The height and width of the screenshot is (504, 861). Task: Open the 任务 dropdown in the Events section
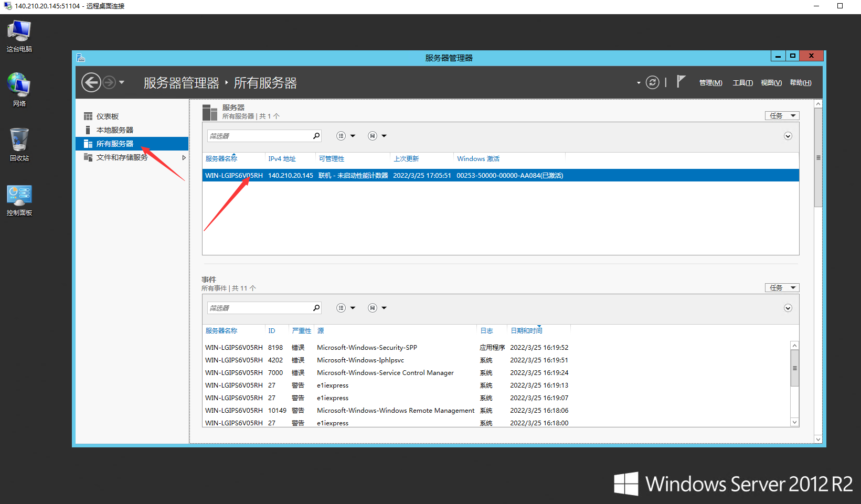781,287
